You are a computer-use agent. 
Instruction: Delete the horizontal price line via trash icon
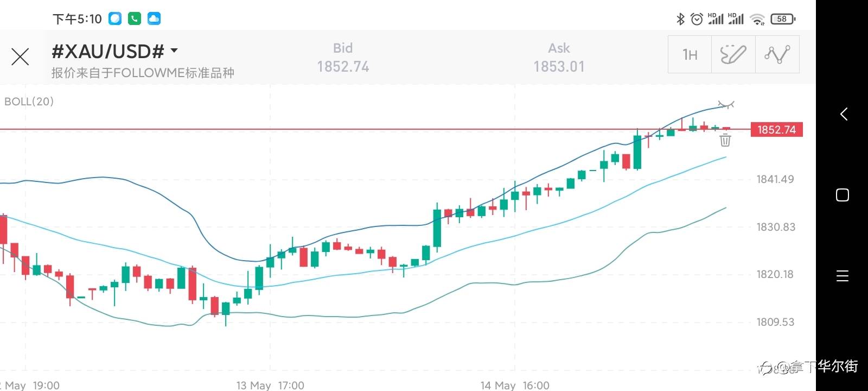click(725, 141)
